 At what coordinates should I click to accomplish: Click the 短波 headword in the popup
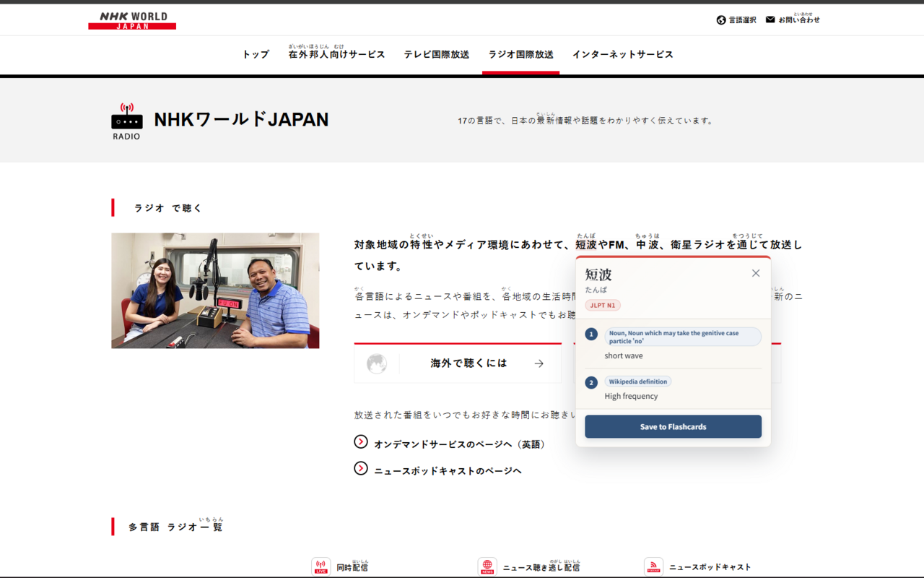point(598,275)
